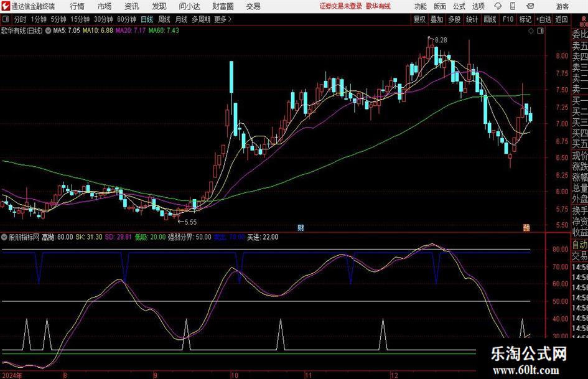This screenshot has width=588, height=379.
Task: Open the 财富圈 menu
Action: (223, 6)
